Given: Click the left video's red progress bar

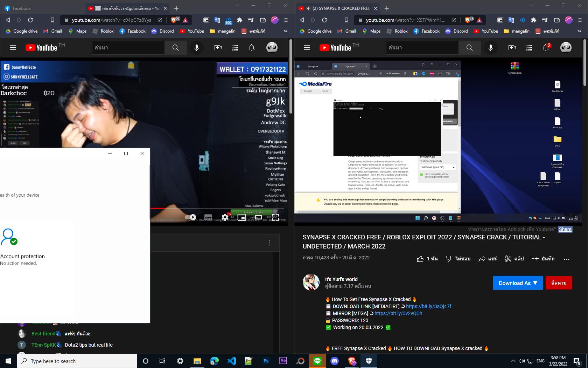Looking at the screenshot, I should pos(158,208).
